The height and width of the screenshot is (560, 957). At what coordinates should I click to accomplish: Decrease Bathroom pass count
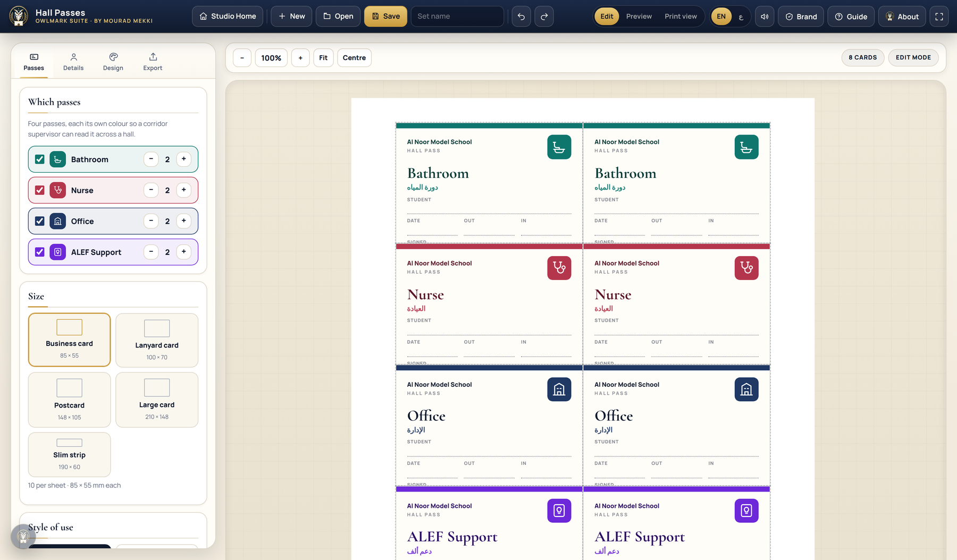[151, 159]
